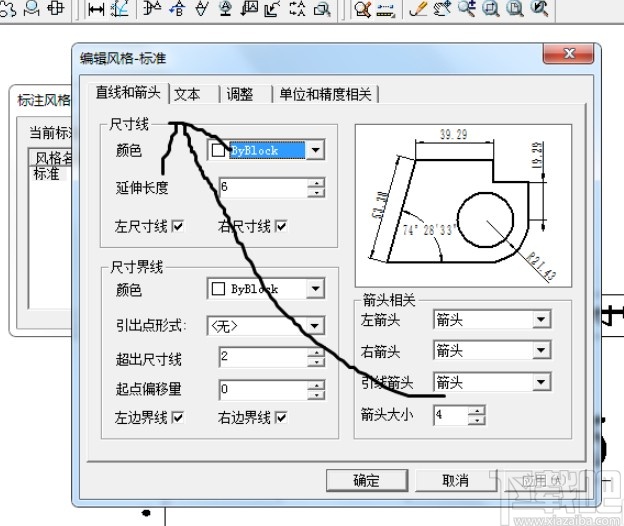624x526 pixels.
Task: Toggle the 右尺寸线 checkbox
Action: point(281,226)
